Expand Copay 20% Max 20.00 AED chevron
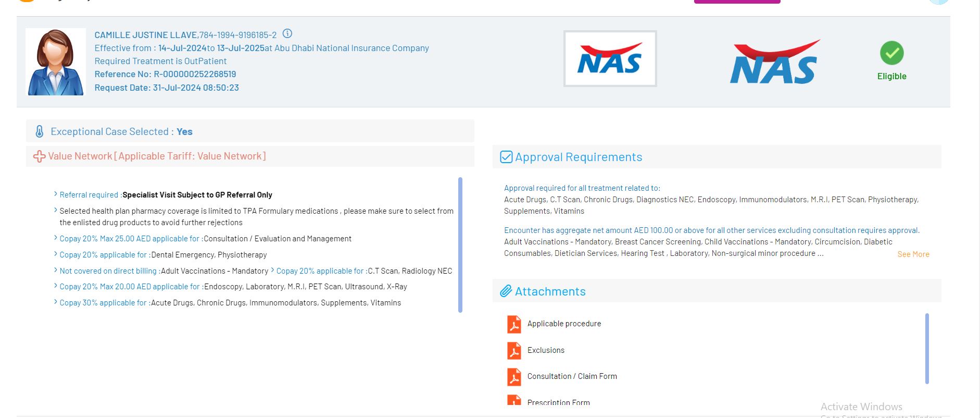 (x=56, y=286)
